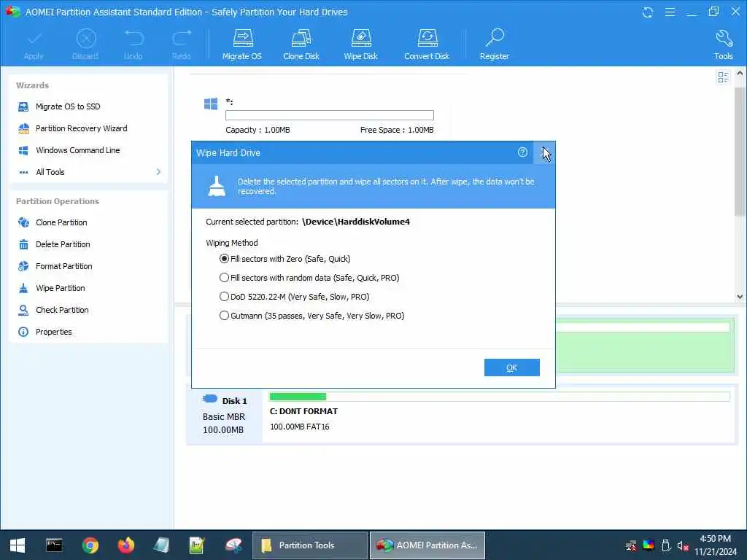Click the refresh icon in the title bar

[x=648, y=12]
